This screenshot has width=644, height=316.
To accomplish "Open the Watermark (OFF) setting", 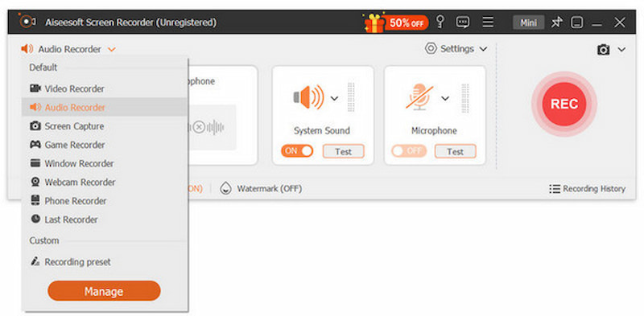I will point(270,189).
